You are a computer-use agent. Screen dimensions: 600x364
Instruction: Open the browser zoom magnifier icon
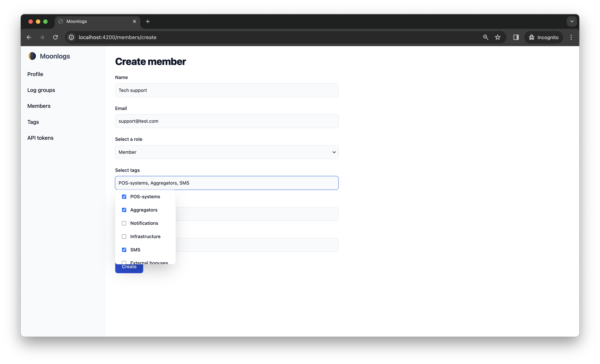(x=485, y=37)
